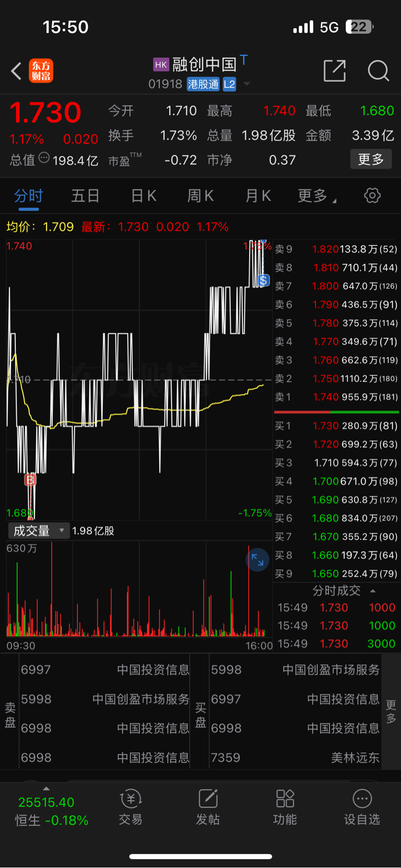Tap the 最高 1.740 value
Viewport: 401px width, 868px height.
point(279,111)
